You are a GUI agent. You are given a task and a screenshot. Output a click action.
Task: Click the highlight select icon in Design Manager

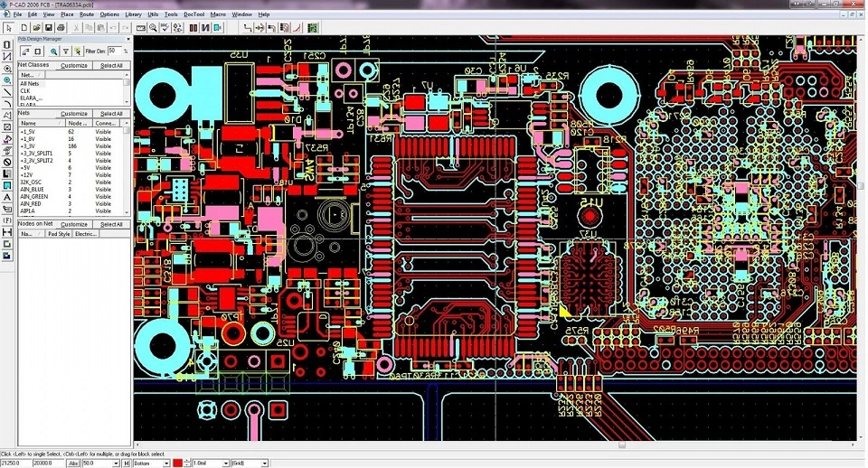[78, 51]
